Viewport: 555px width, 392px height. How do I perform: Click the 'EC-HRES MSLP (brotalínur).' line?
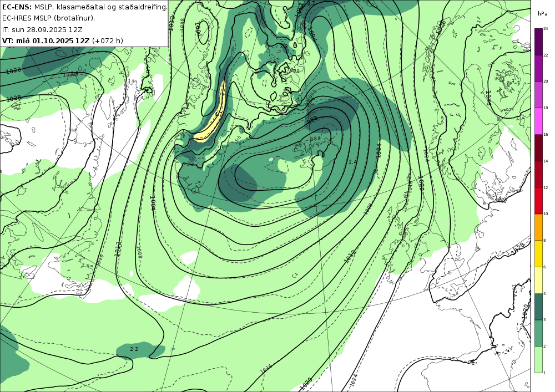click(48, 18)
